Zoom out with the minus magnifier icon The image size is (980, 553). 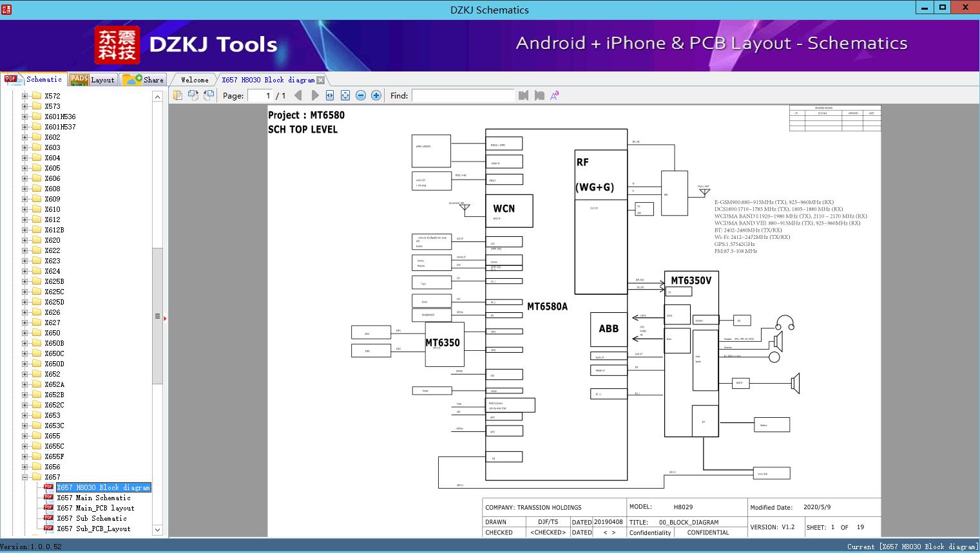[361, 95]
